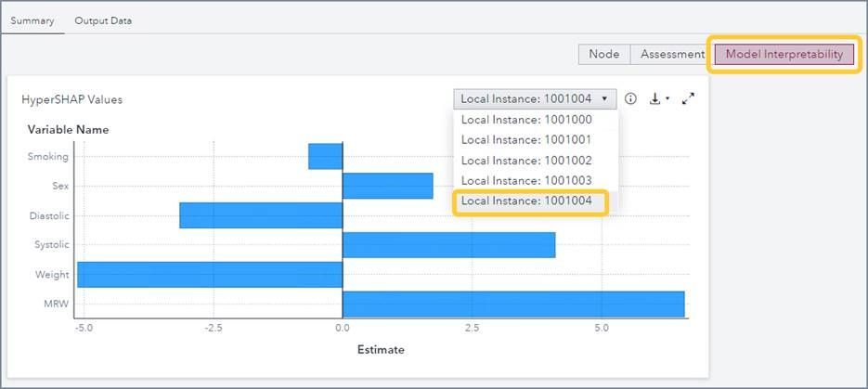The image size is (868, 389).
Task: Show the Node view
Action: pos(603,54)
